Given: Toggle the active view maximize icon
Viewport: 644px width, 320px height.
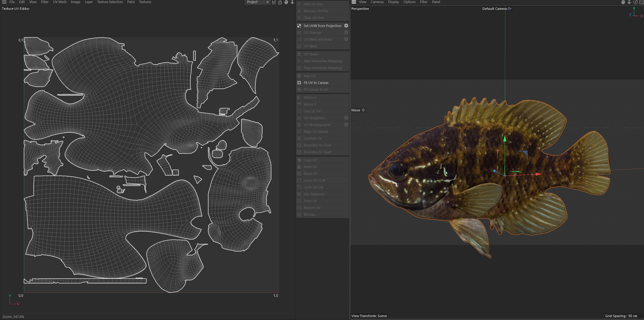Looking at the screenshot, I should point(641,2).
